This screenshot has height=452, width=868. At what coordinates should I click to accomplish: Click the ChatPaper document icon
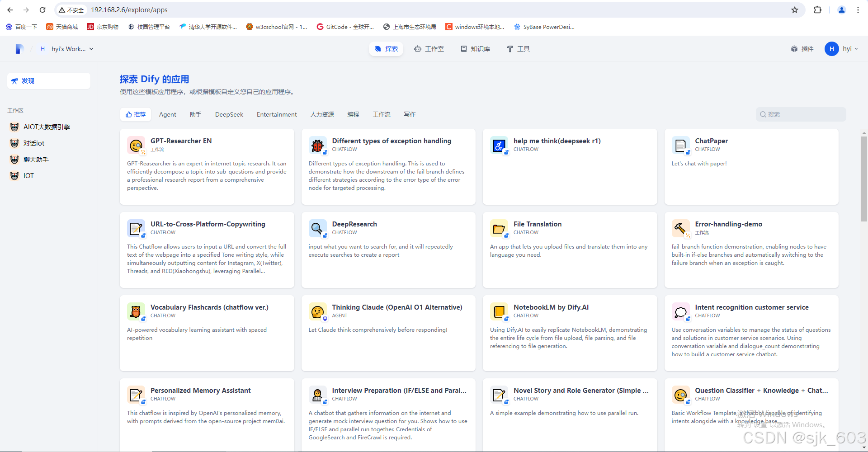pyautogui.click(x=680, y=145)
